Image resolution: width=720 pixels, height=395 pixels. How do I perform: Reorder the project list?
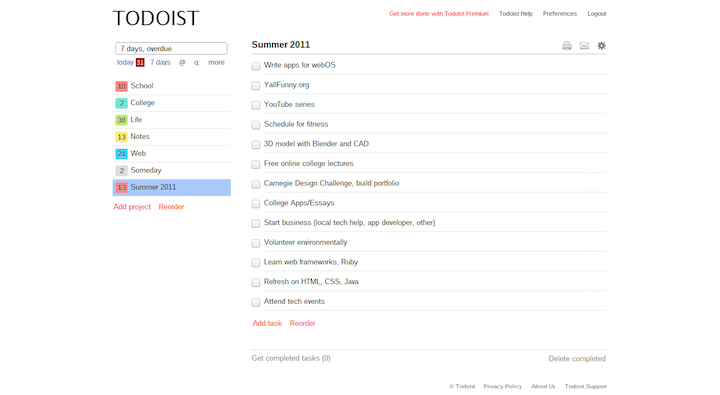pyautogui.click(x=171, y=207)
